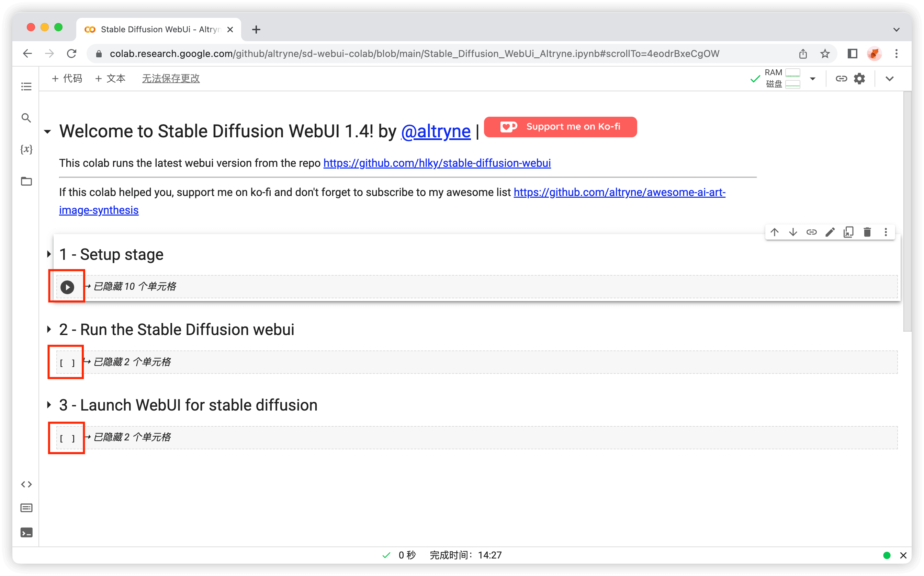This screenshot has height=576, width=924.
Task: Copy link to the Setup stage cell
Action: [x=812, y=232]
